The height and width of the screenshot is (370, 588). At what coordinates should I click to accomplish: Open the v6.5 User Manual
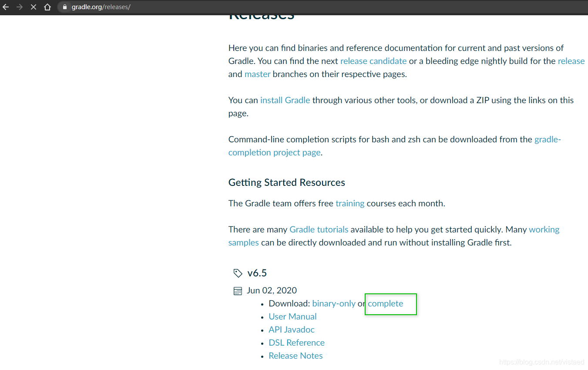pos(292,316)
